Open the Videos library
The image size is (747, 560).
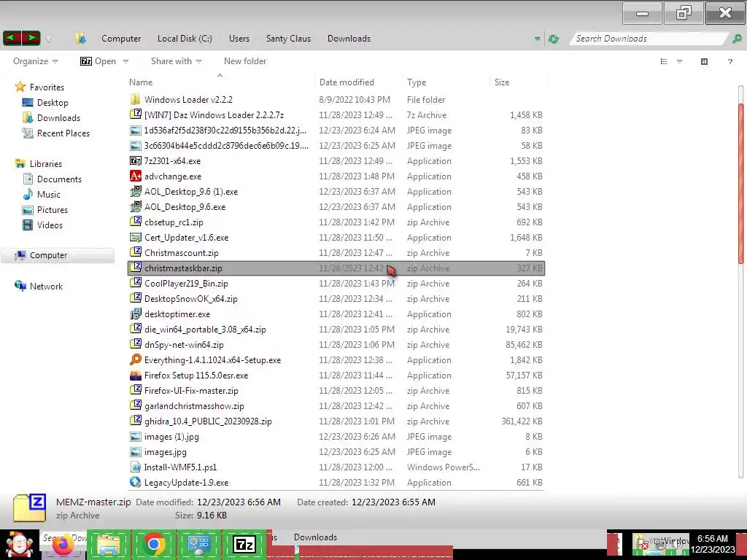click(x=50, y=225)
